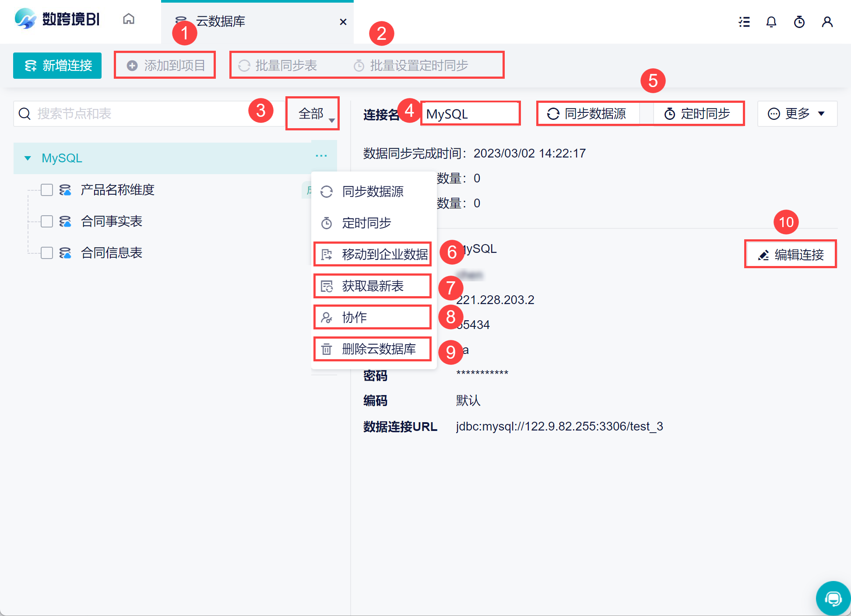Click the home icon in top bar

(x=128, y=19)
